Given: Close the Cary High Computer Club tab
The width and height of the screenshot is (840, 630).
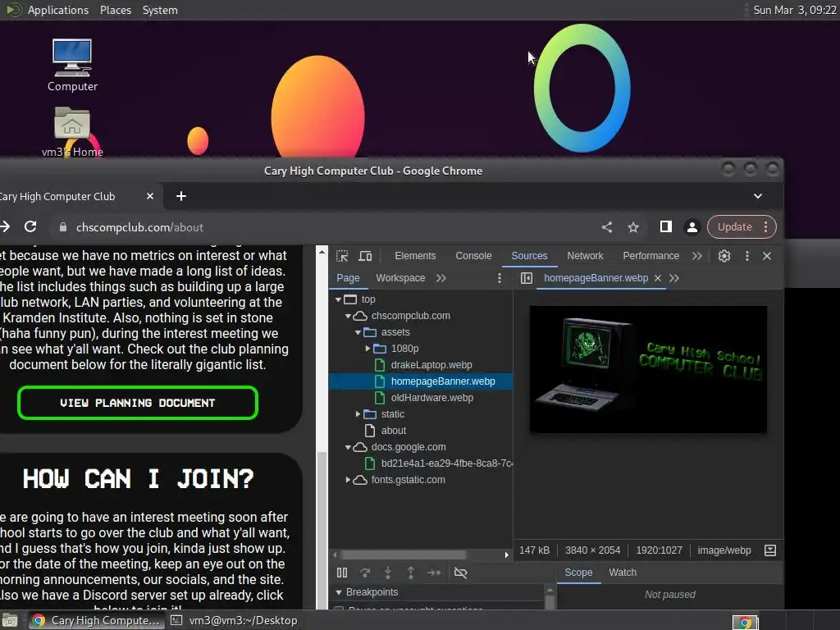Looking at the screenshot, I should pos(150,197).
